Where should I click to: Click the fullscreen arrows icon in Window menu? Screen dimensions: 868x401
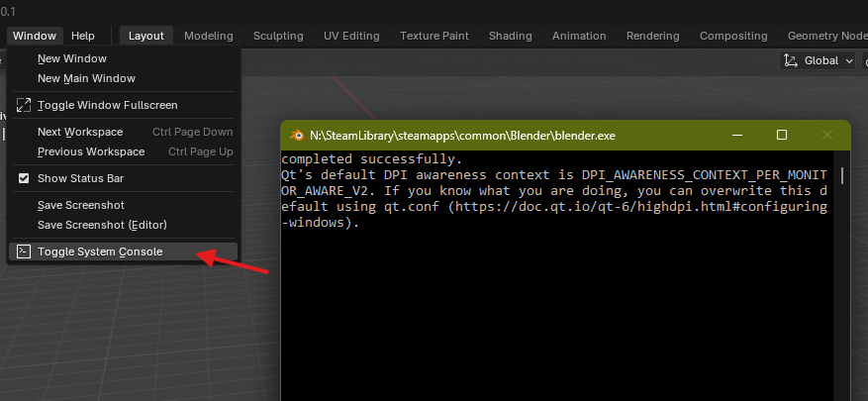(25, 105)
